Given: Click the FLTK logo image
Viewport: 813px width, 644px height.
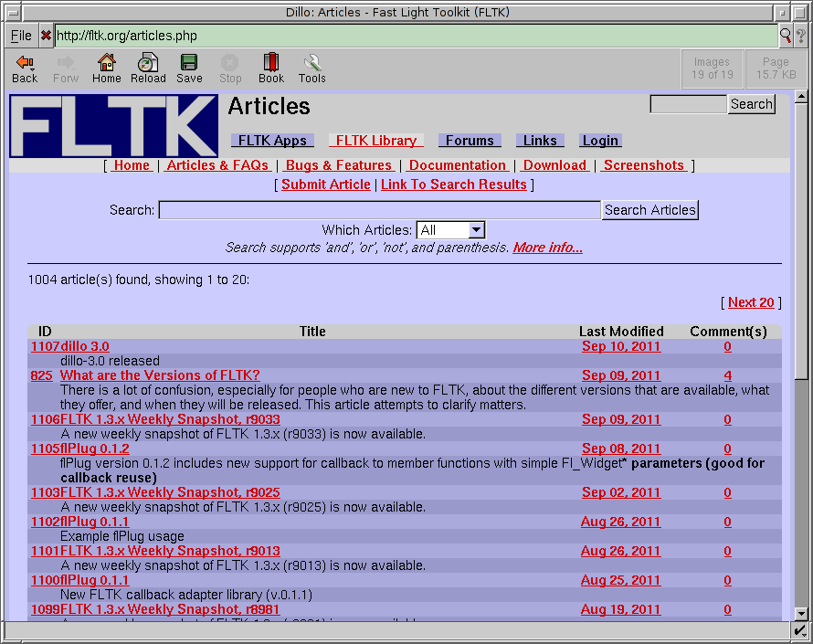Looking at the screenshot, I should [113, 126].
